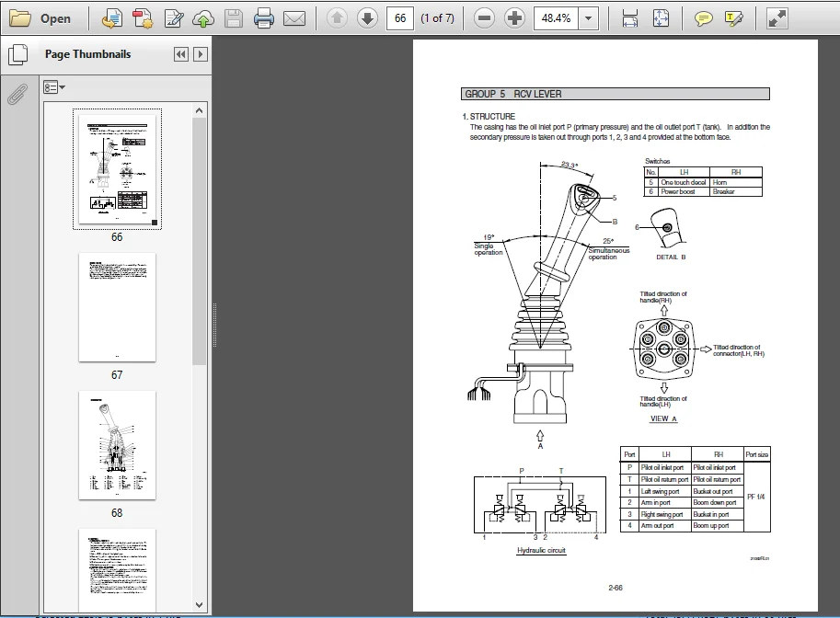Click the 'Right swing port' table cell
The width and height of the screenshot is (840, 618).
tap(664, 514)
